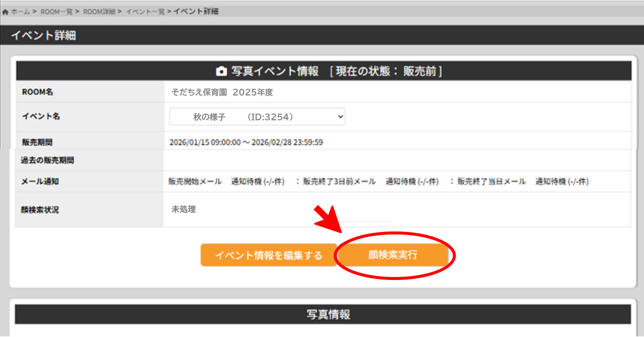This screenshot has width=644, height=337.
Task: Click the camera icon beside 写真イベント情報
Action: click(x=221, y=71)
